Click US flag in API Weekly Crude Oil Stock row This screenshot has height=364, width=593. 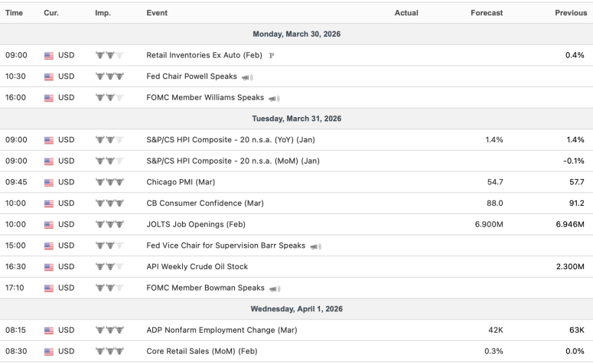click(x=50, y=267)
